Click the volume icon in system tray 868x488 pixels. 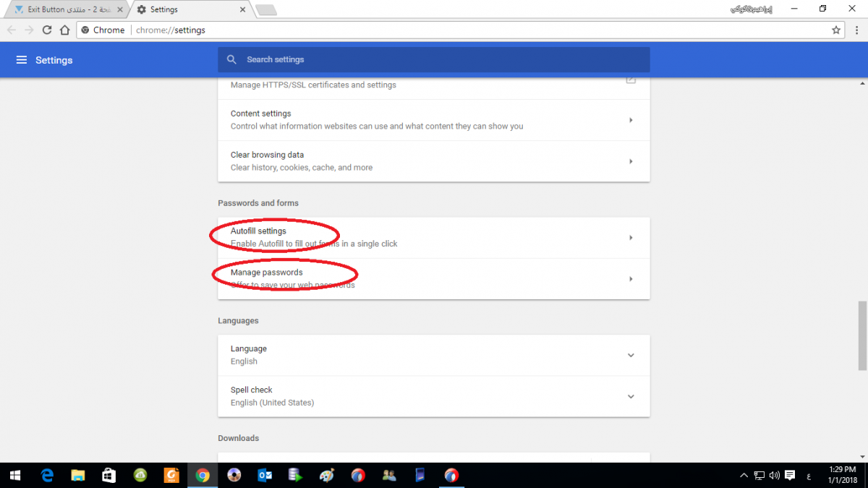(774, 475)
